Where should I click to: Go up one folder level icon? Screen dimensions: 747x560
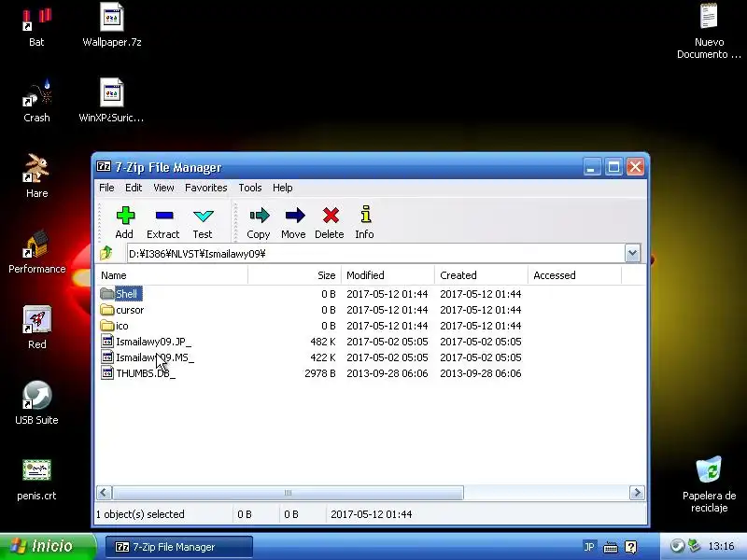pos(106,253)
